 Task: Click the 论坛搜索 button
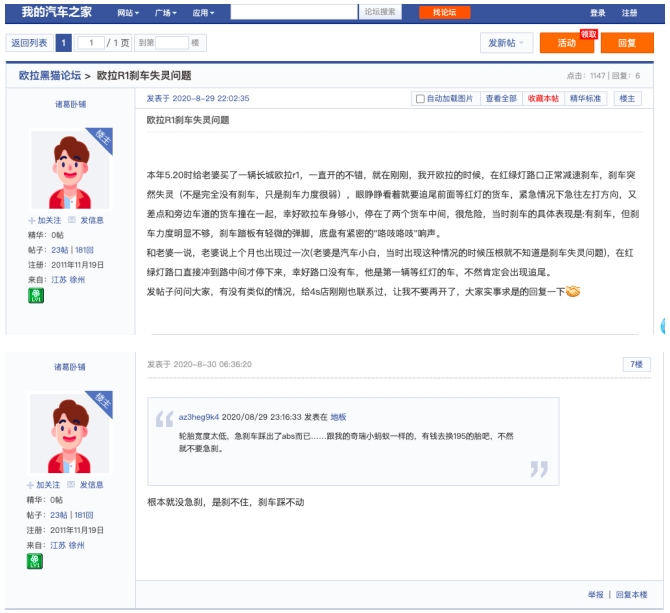(x=380, y=12)
